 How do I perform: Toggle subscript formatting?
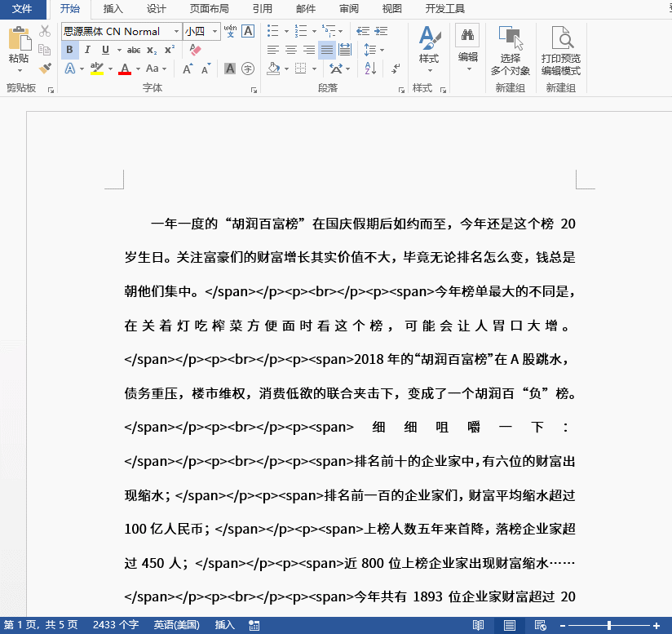coord(152,51)
